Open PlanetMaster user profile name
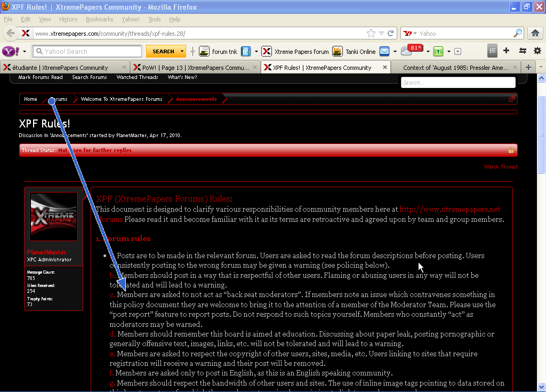546x392 pixels. (46, 252)
